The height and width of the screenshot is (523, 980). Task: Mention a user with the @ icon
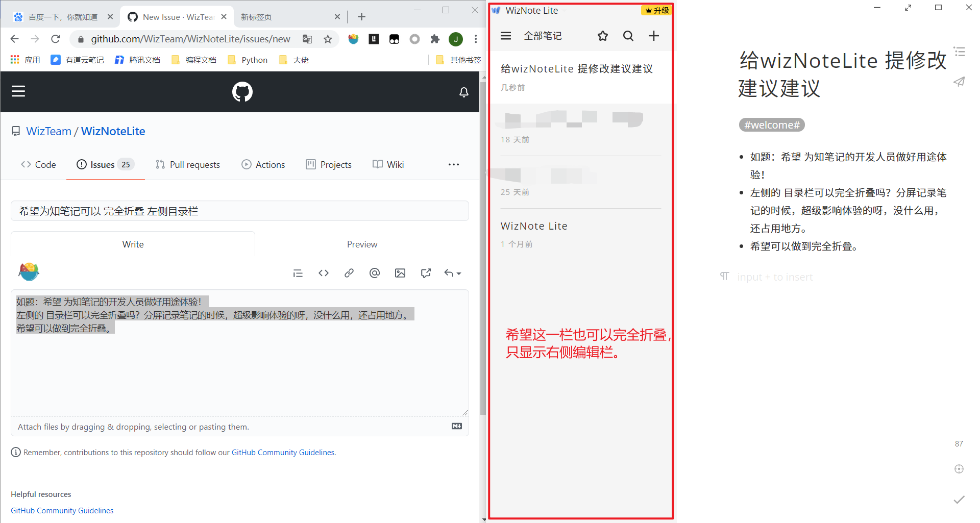coord(375,273)
